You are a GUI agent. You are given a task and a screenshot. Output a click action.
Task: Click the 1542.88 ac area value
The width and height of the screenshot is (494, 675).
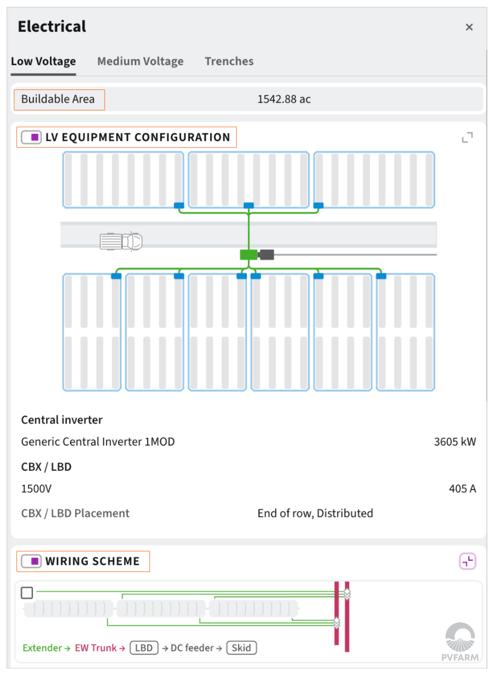[284, 99]
